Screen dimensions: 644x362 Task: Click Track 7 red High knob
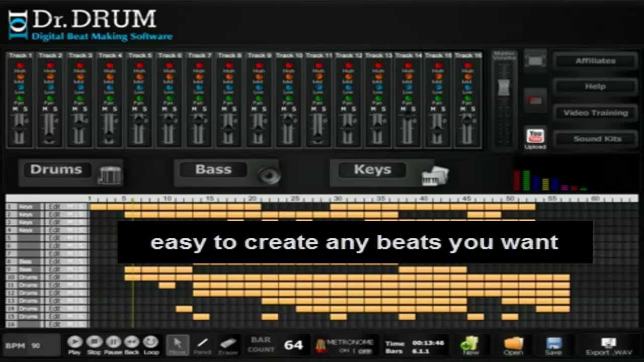199,66
